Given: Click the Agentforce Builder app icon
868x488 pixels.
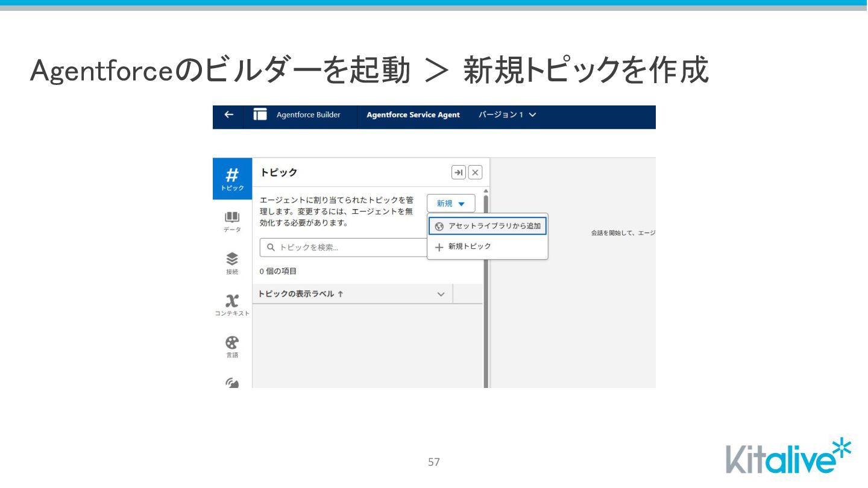Looking at the screenshot, I should click(260, 114).
